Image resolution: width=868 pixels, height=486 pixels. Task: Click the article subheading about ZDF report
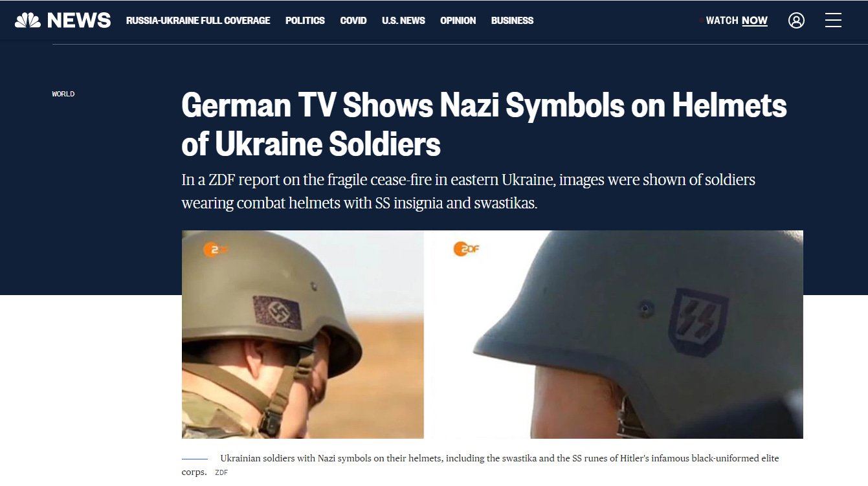pos(469,192)
